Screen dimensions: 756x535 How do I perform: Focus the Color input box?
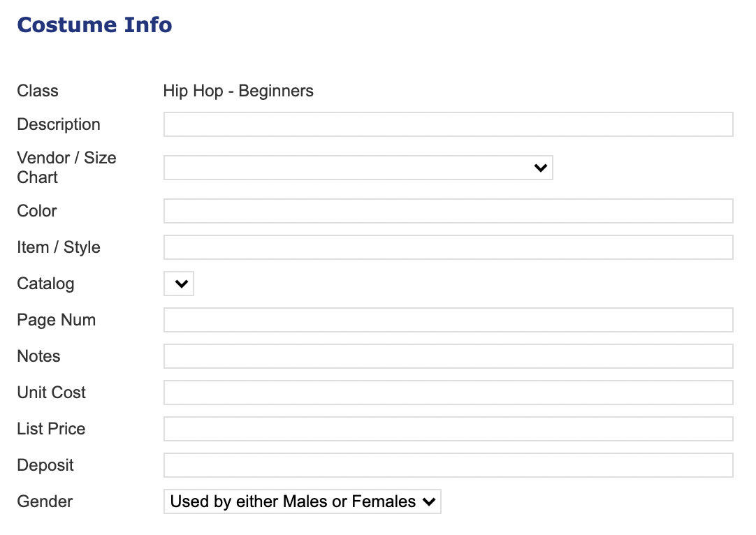pos(448,211)
